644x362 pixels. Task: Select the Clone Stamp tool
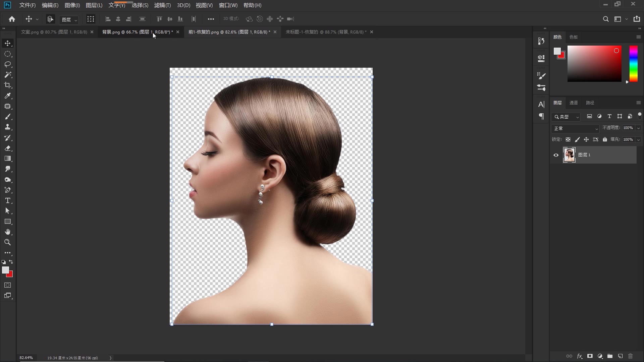click(8, 127)
